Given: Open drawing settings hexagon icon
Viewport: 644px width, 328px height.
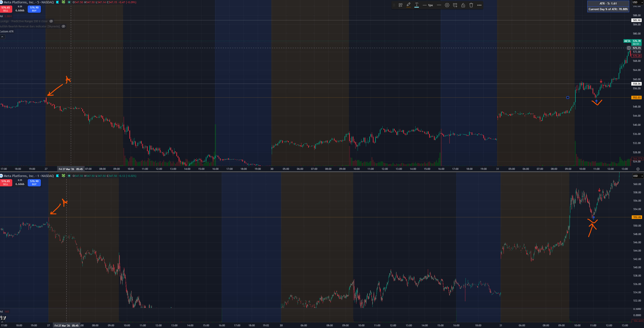Looking at the screenshot, I should pos(447,5).
